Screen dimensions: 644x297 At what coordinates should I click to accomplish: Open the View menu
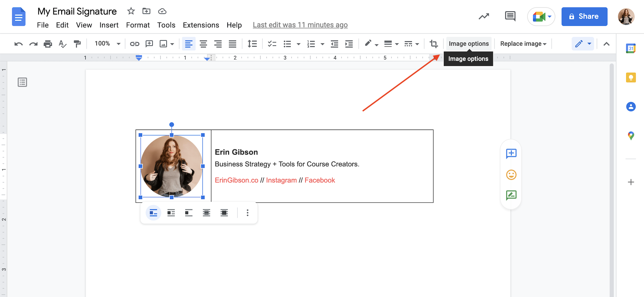point(84,25)
